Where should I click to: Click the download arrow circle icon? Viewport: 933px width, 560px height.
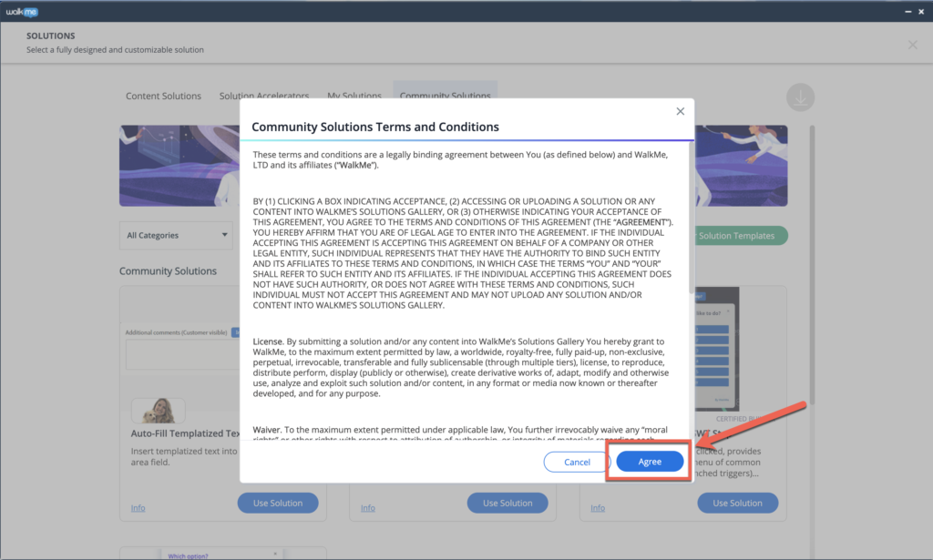800,98
